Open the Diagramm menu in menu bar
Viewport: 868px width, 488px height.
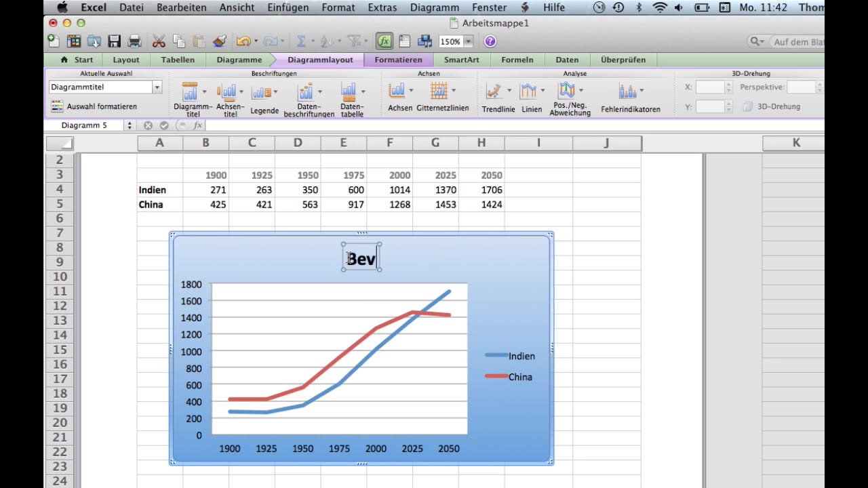[x=434, y=7]
